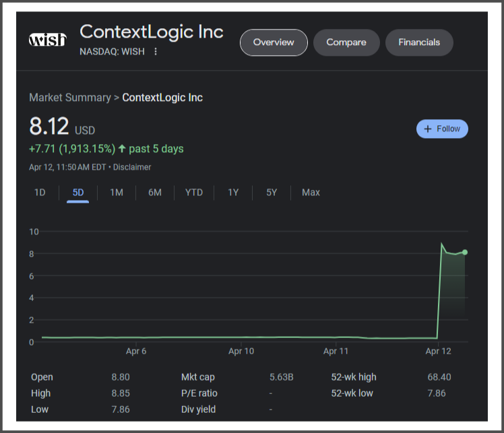
Task: Show the 1Y chart range
Action: coord(233,193)
